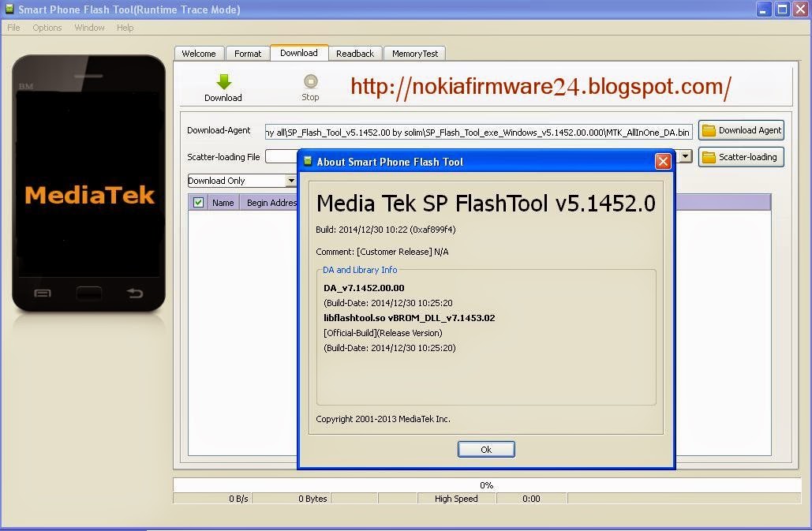Click the Download-Agent path field
The height and width of the screenshot is (531, 812).
click(478, 132)
